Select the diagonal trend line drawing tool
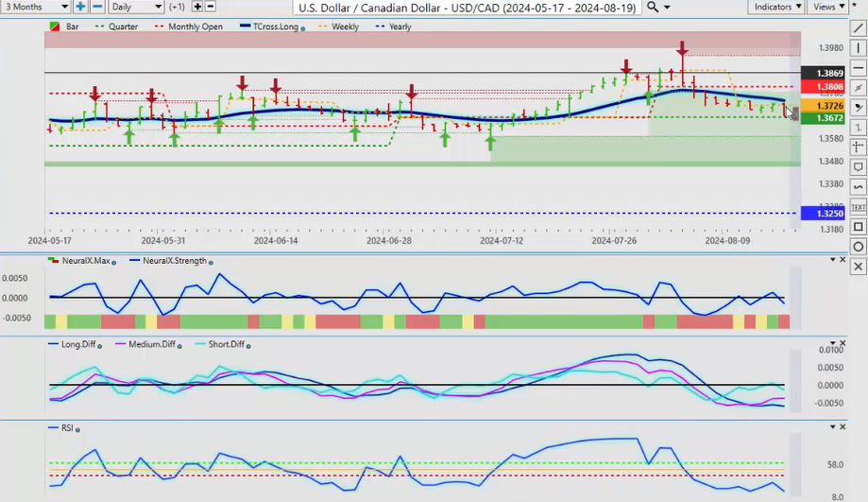The height and width of the screenshot is (502, 868). click(x=858, y=28)
